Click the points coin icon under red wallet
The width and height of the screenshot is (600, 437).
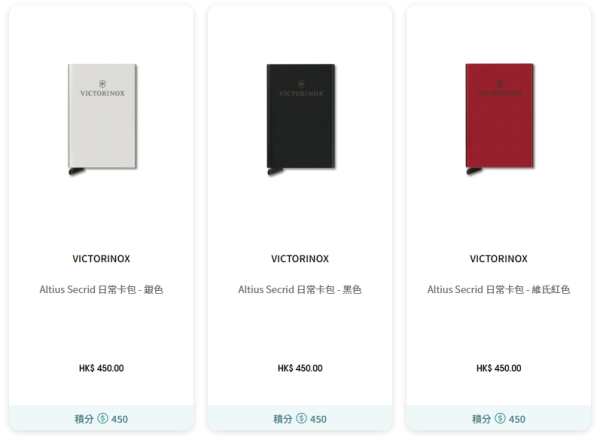pyautogui.click(x=500, y=418)
